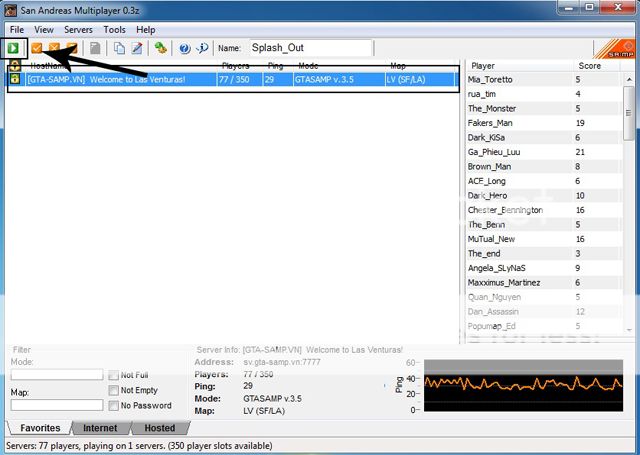Click the Copy Server Info icon
640x455 pixels.
[119, 47]
